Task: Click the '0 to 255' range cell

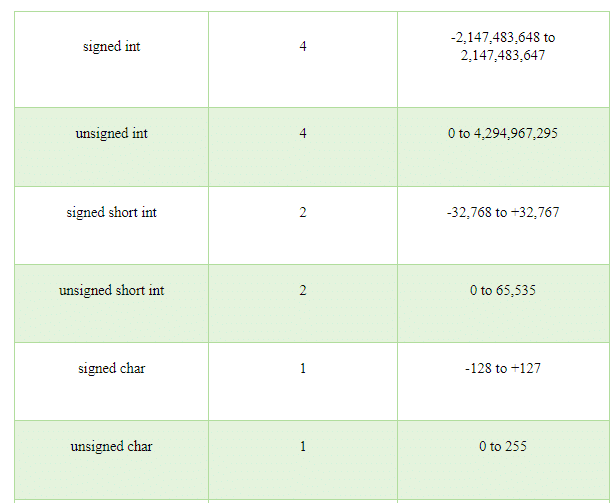Action: 503,447
